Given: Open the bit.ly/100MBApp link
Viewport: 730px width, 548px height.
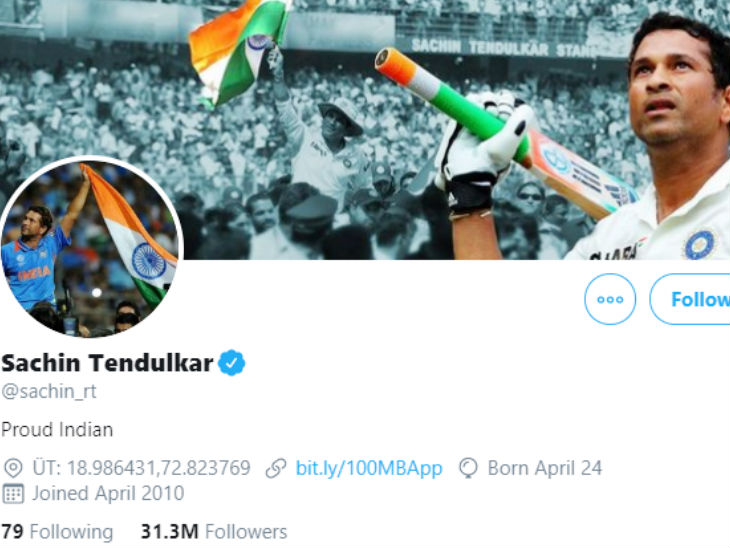Looking at the screenshot, I should tap(369, 468).
